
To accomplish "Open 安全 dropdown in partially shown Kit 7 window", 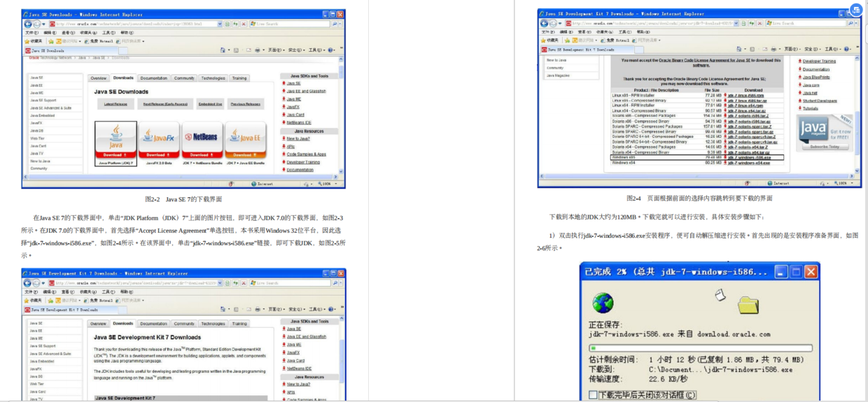I will [296, 309].
